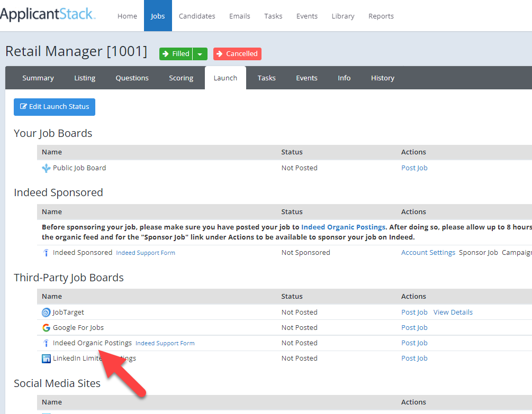
Task: Click the Google For Jobs icon
Action: click(x=46, y=328)
